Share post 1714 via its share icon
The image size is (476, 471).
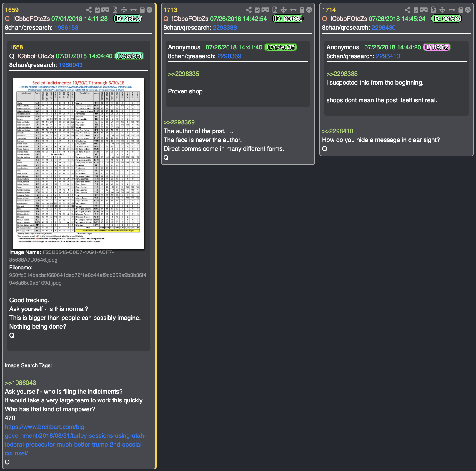pyautogui.click(x=407, y=10)
